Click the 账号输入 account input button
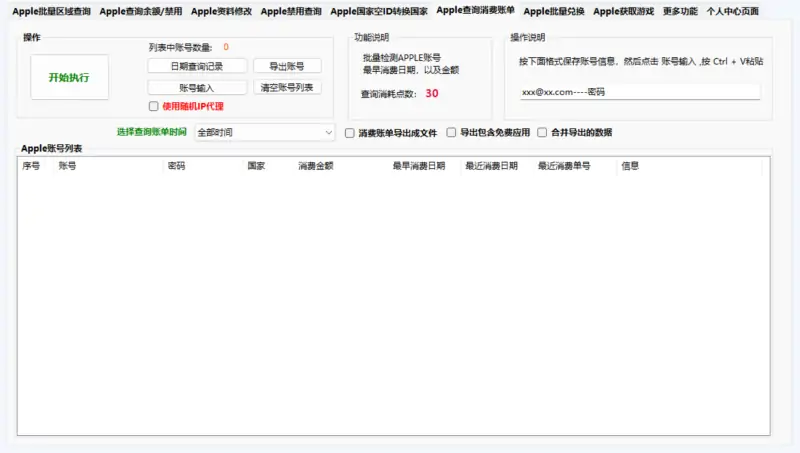800x453 pixels. [x=196, y=88]
